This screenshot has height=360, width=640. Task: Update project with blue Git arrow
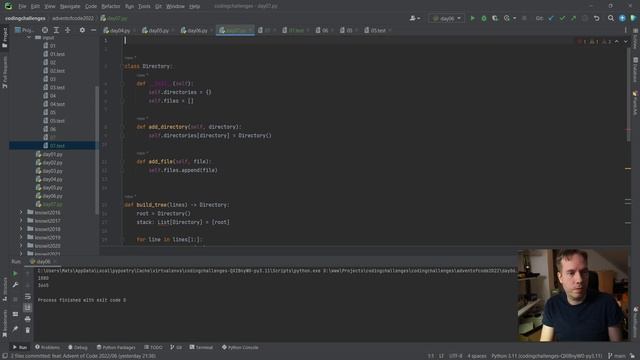(551, 18)
